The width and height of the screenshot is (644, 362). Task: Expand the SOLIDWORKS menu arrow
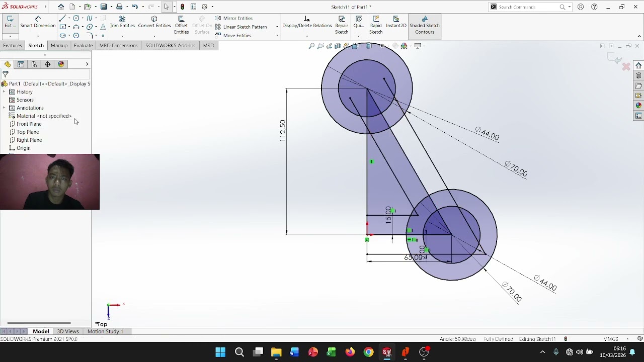tap(45, 7)
